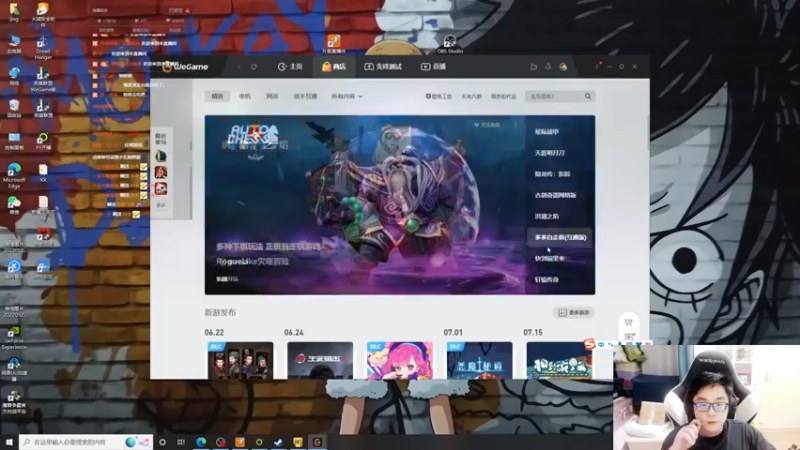Viewport: 800px width, 450px height.
Task: Open Edge from the taskbar
Action: [x=201, y=442]
